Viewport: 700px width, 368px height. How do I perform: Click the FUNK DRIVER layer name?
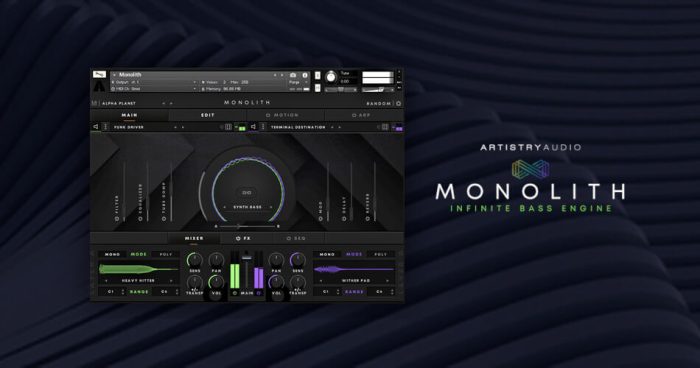click(129, 127)
